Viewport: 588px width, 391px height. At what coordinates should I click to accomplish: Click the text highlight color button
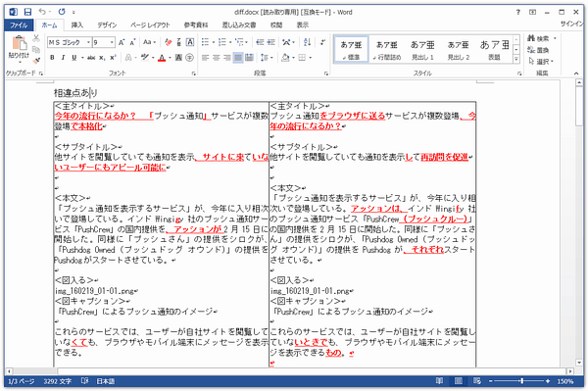pos(145,58)
